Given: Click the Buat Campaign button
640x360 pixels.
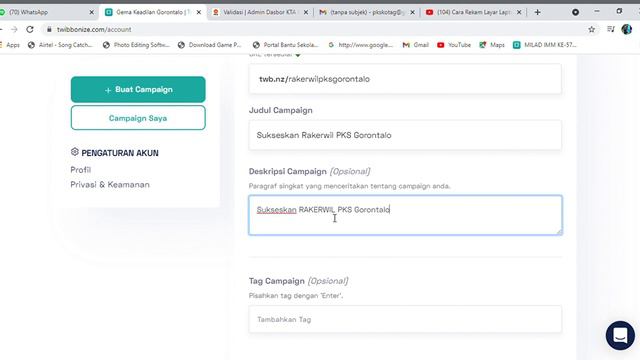Looking at the screenshot, I should click(x=138, y=89).
